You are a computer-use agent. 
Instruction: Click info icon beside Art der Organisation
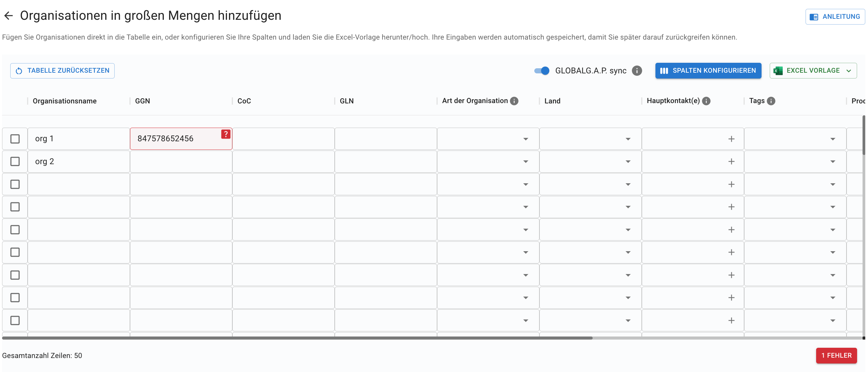(514, 101)
